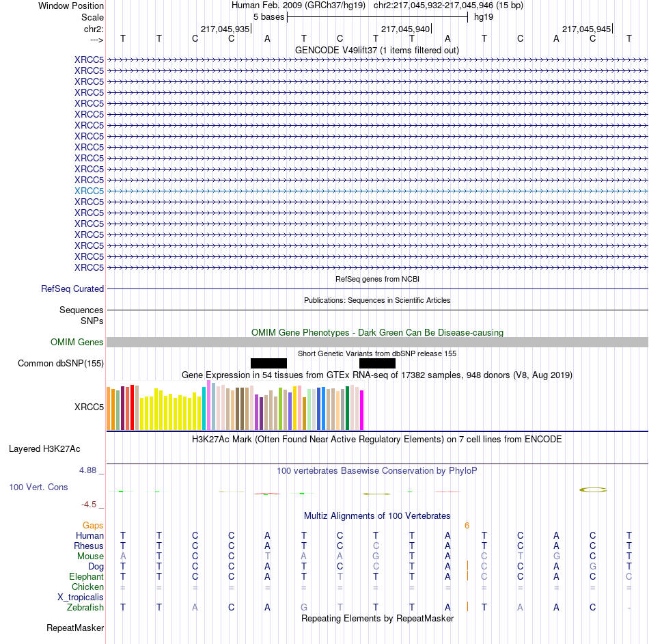This screenshot has width=649, height=644.
Task: Click the Common dbSNP(155) label
Action: click(x=61, y=363)
